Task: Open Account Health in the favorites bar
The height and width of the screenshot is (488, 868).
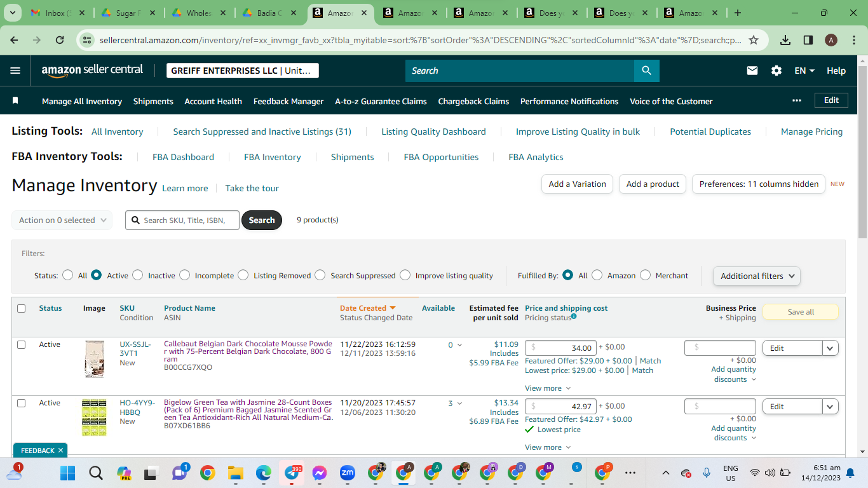Action: [213, 101]
